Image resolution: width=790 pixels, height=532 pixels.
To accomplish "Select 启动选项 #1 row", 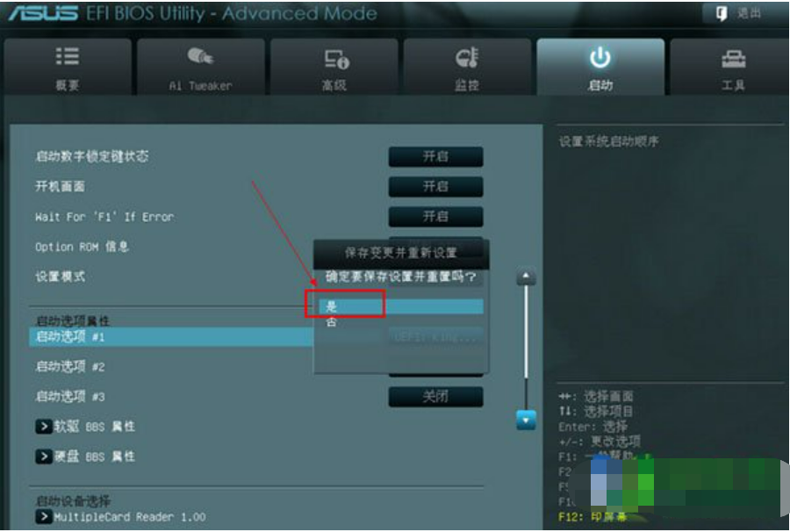I will coord(171,336).
